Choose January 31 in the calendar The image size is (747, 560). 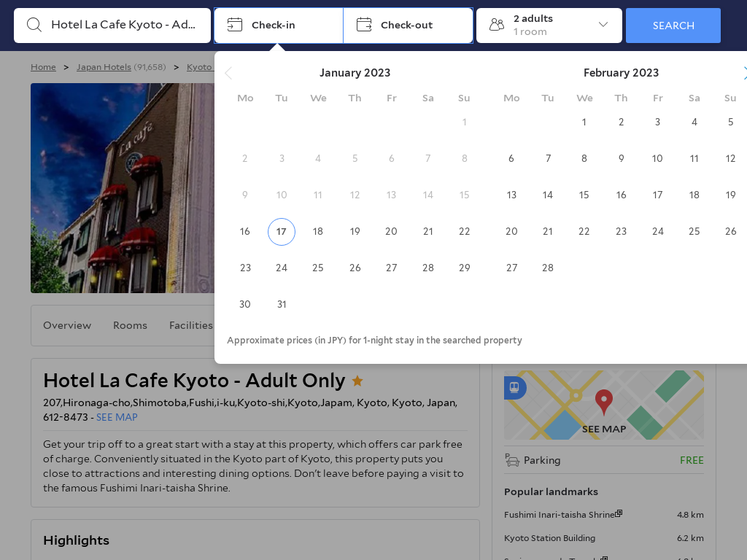pos(282,304)
